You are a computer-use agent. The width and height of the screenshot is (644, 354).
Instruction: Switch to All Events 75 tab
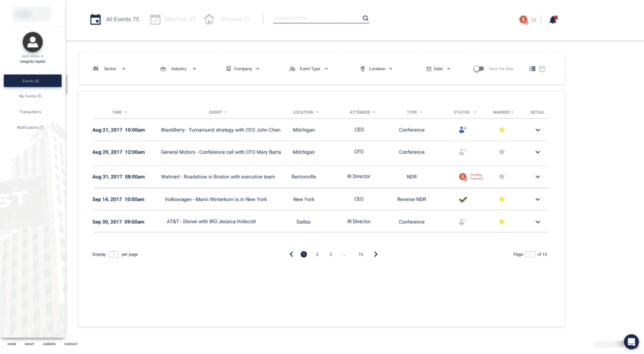tap(123, 19)
